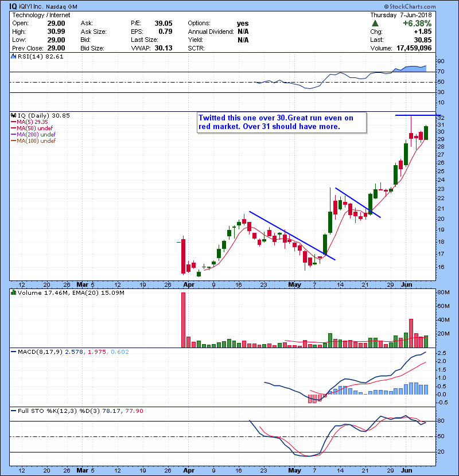Click the MACD histogram value 0.602

pyautogui.click(x=120, y=352)
